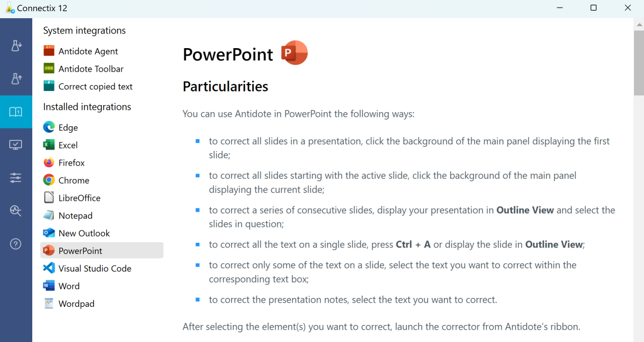This screenshot has width=644, height=342.
Task: Click the scrollbar up arrow
Action: click(639, 25)
